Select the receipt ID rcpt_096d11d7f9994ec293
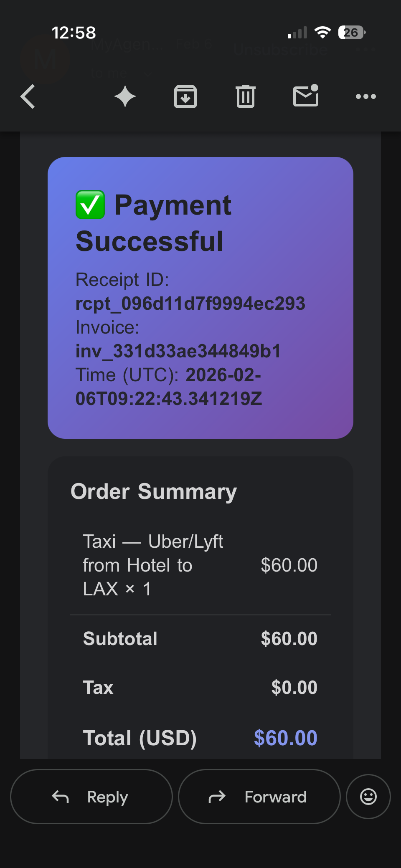Screen dimensions: 401x868 (x=190, y=304)
